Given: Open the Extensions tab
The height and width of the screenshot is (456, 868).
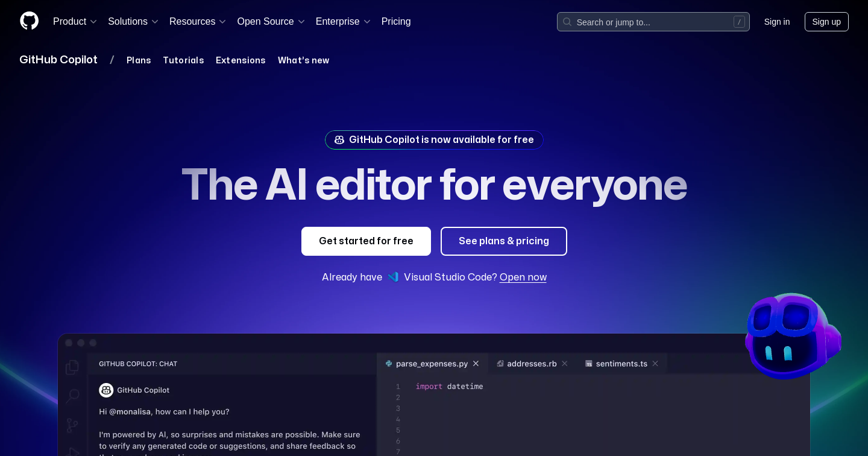Looking at the screenshot, I should [x=241, y=60].
